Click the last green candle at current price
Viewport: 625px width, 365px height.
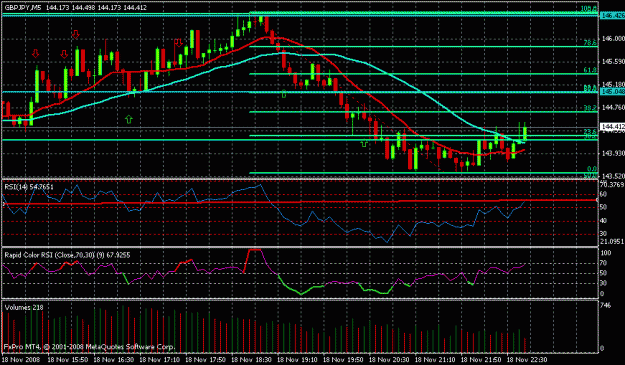click(525, 133)
